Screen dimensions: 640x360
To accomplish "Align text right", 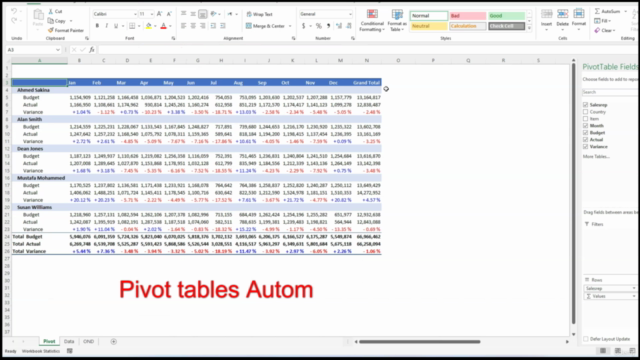I will (202, 26).
